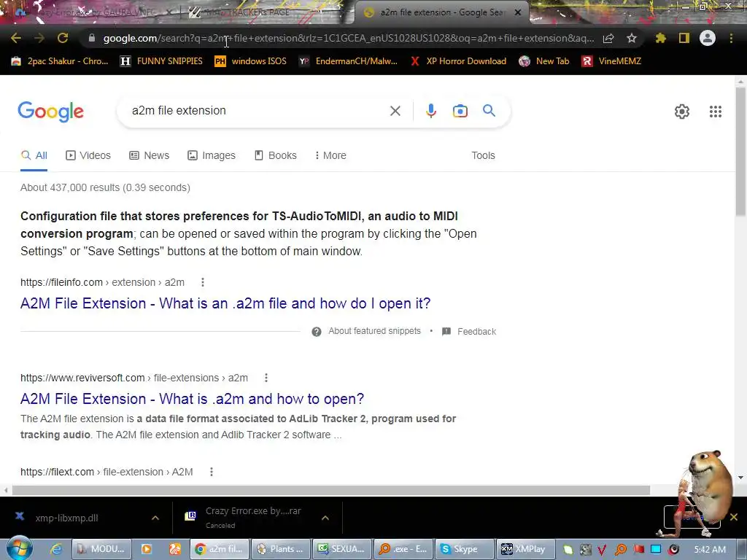Open the fileinfo.com A2M File Extension result
The width and height of the screenshot is (747, 560).
(225, 303)
